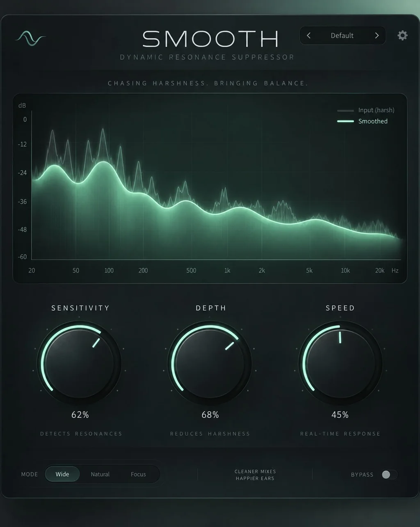Select Wide mode
Viewport: 420px width, 527px height.
point(62,474)
